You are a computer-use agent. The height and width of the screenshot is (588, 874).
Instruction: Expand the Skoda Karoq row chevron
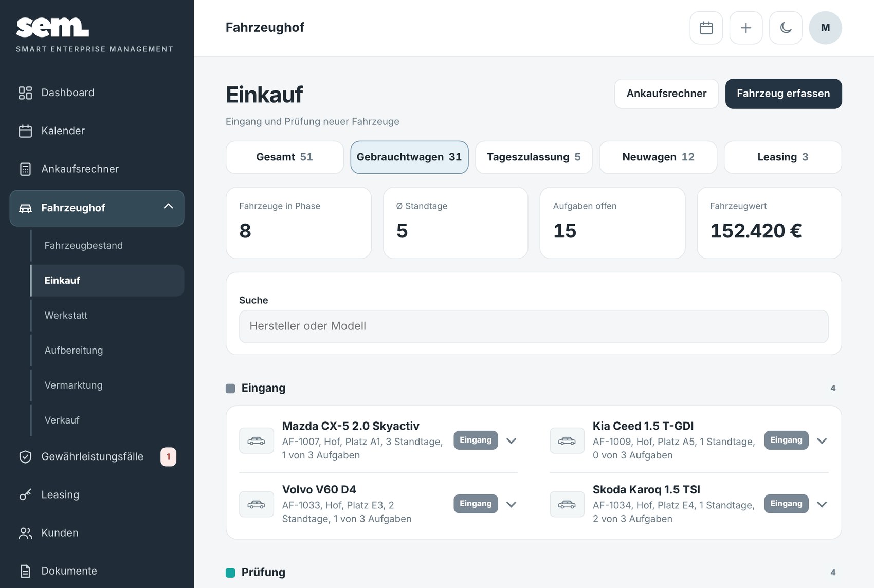822,504
